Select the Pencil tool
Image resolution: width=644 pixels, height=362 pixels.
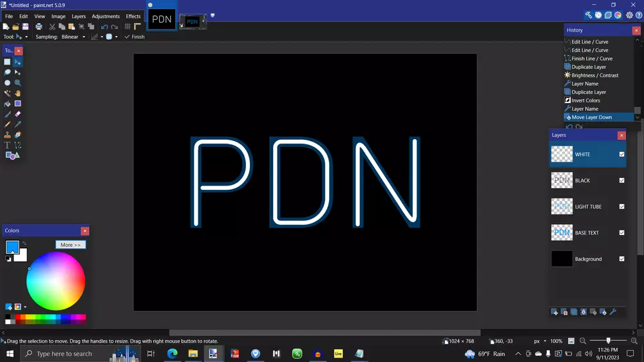7,124
